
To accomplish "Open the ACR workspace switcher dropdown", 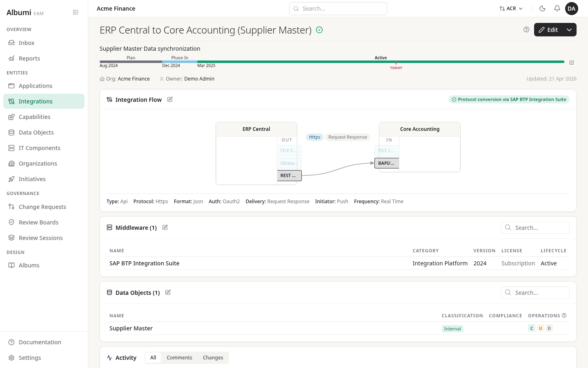I will click(511, 9).
